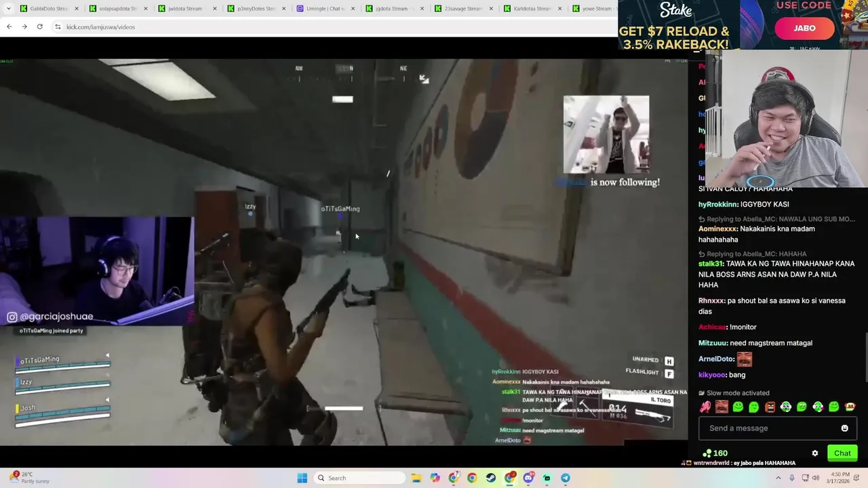The width and height of the screenshot is (868, 488).
Task: Show hidden system tray icons
Action: point(778,478)
